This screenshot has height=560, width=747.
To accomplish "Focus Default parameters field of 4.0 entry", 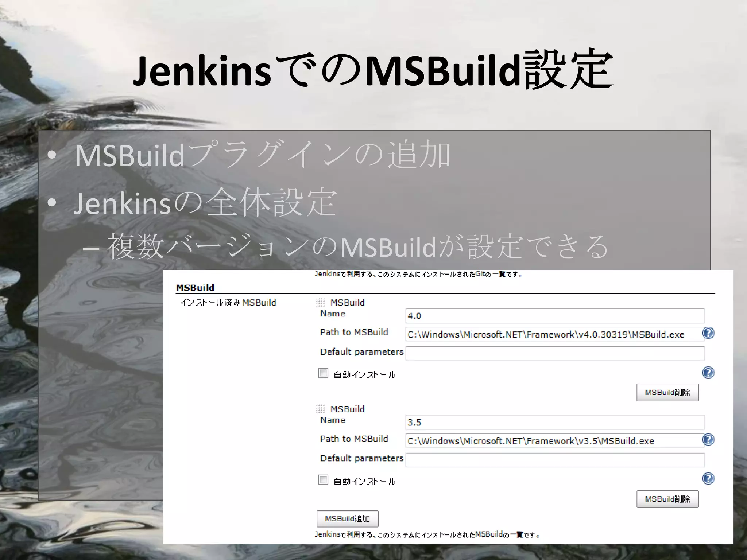I will pyautogui.click(x=555, y=353).
